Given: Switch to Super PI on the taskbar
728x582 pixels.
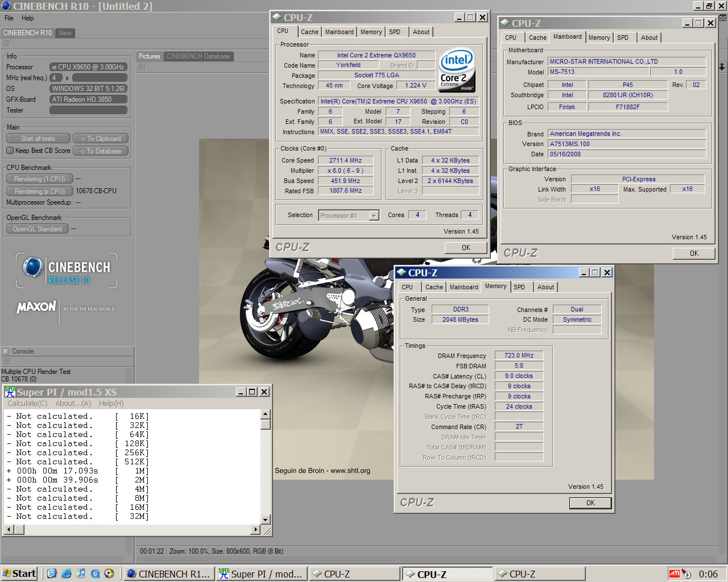Looking at the screenshot, I should [x=262, y=574].
